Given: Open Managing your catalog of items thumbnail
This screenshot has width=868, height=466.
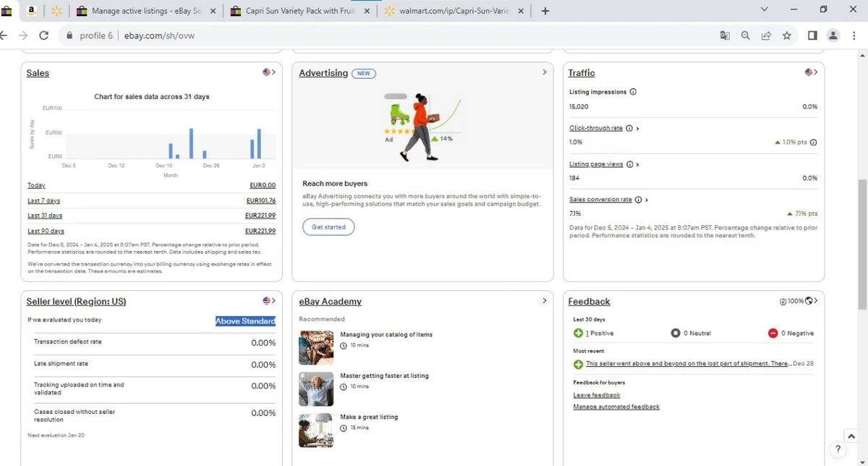Looking at the screenshot, I should [x=316, y=348].
